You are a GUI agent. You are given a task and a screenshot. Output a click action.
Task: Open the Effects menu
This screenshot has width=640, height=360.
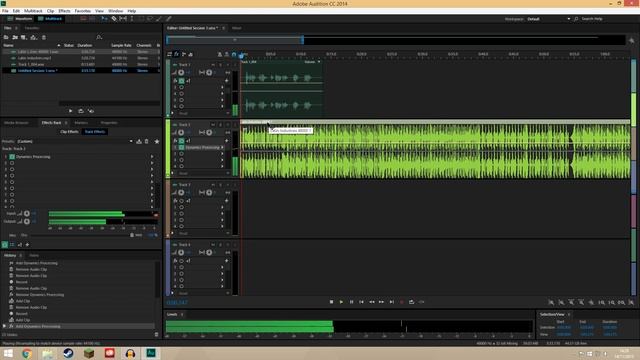click(64, 11)
